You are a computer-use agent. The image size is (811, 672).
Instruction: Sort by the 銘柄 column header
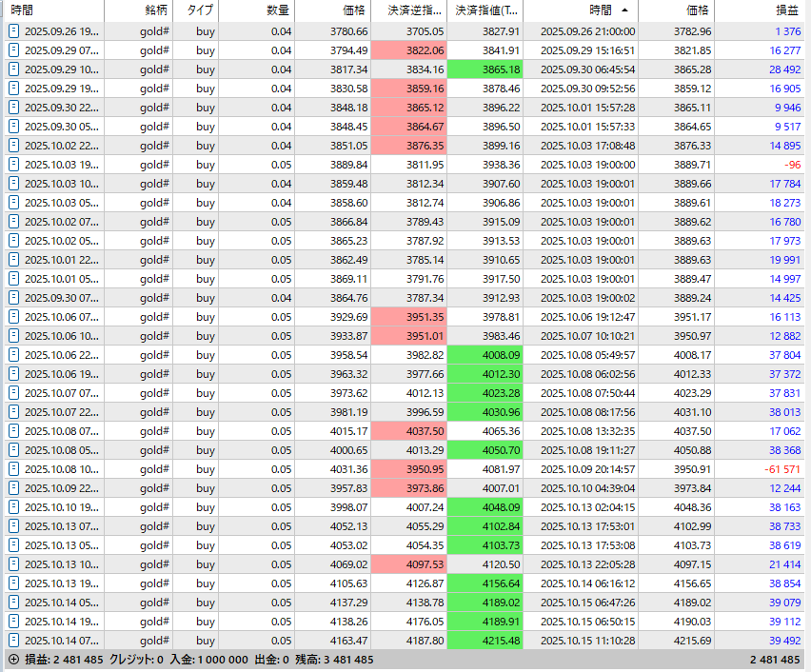tap(139, 10)
